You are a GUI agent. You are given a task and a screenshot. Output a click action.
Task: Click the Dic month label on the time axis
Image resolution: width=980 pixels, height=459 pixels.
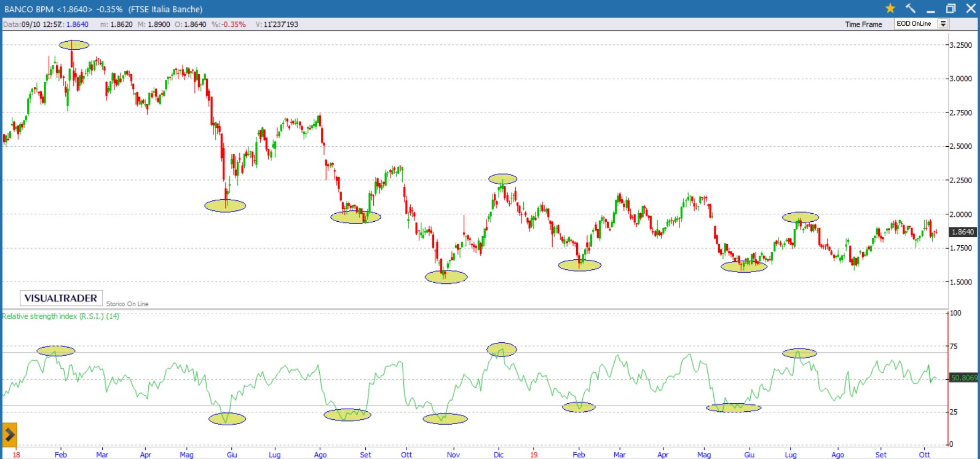(x=499, y=454)
